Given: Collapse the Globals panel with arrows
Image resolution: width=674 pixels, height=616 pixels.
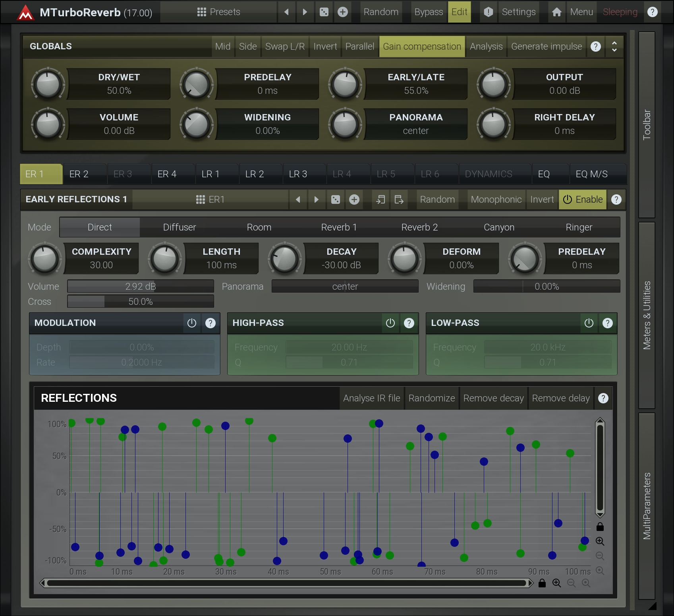Looking at the screenshot, I should click(614, 46).
